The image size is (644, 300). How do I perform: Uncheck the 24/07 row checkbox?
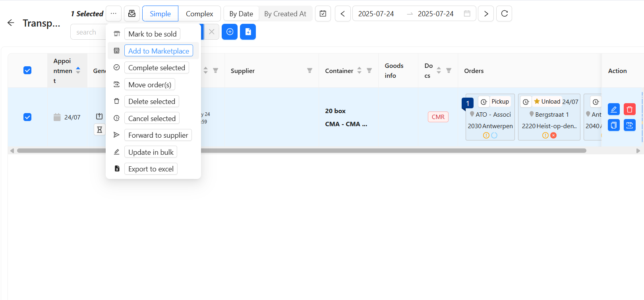tap(27, 117)
